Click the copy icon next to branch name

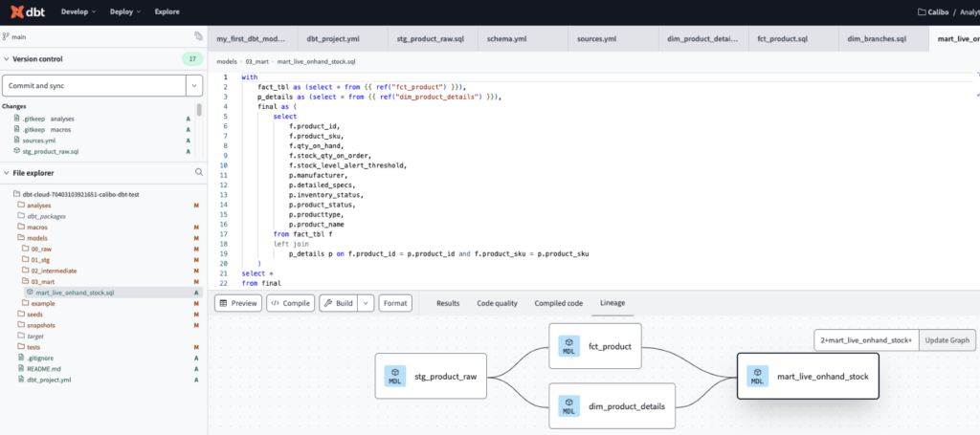click(x=198, y=36)
